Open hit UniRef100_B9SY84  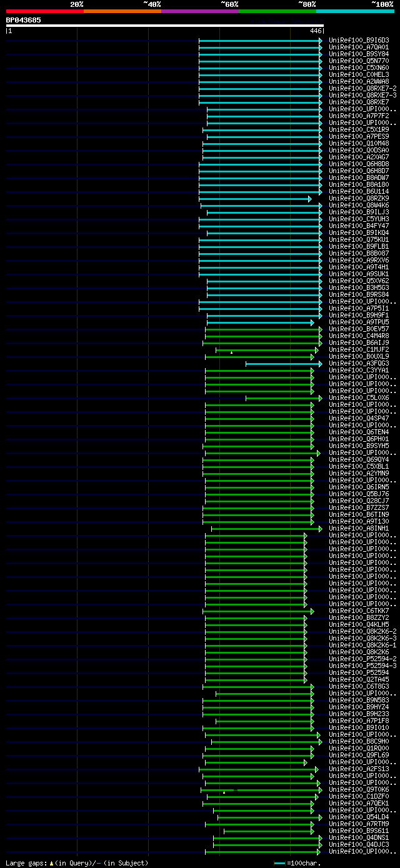pos(359,54)
